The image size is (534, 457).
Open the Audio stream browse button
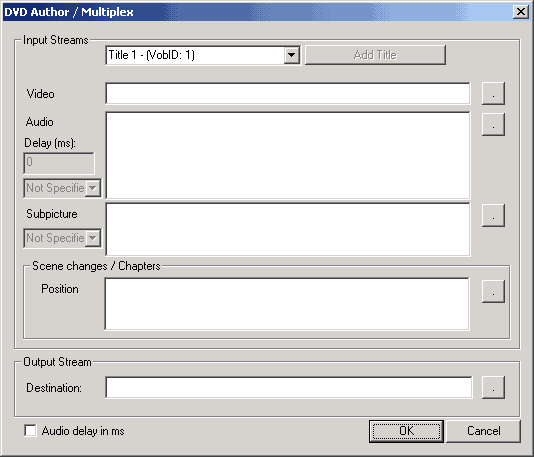pos(493,124)
